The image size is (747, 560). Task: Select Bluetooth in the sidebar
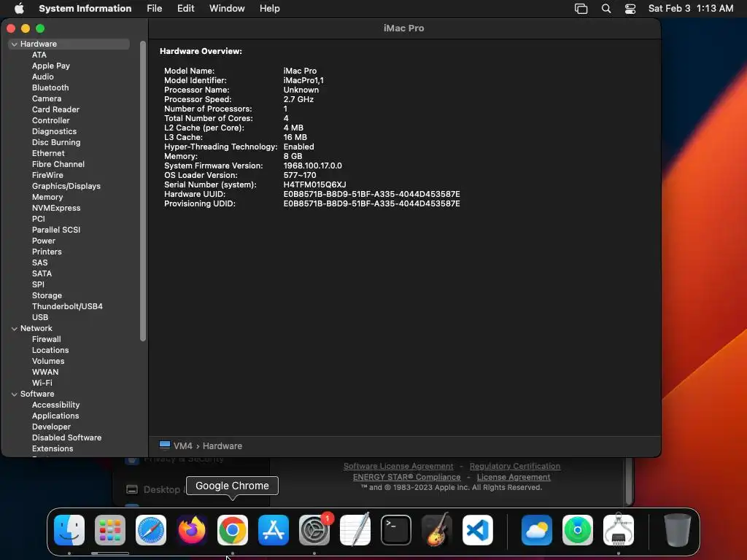click(x=50, y=87)
